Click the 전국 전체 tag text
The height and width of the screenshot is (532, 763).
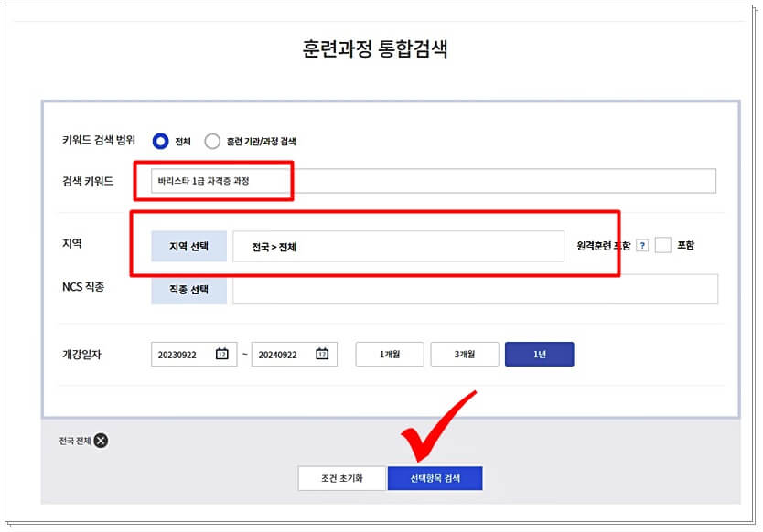pos(75,441)
